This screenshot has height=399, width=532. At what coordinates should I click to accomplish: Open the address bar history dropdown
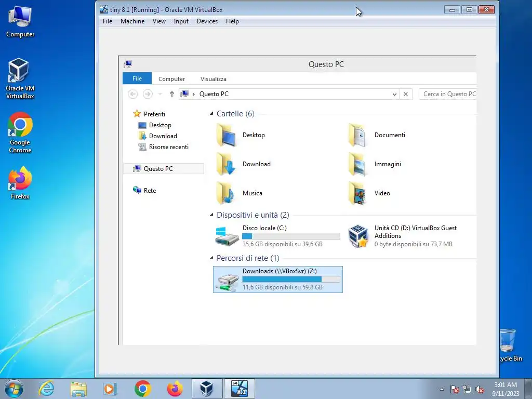[x=394, y=94]
